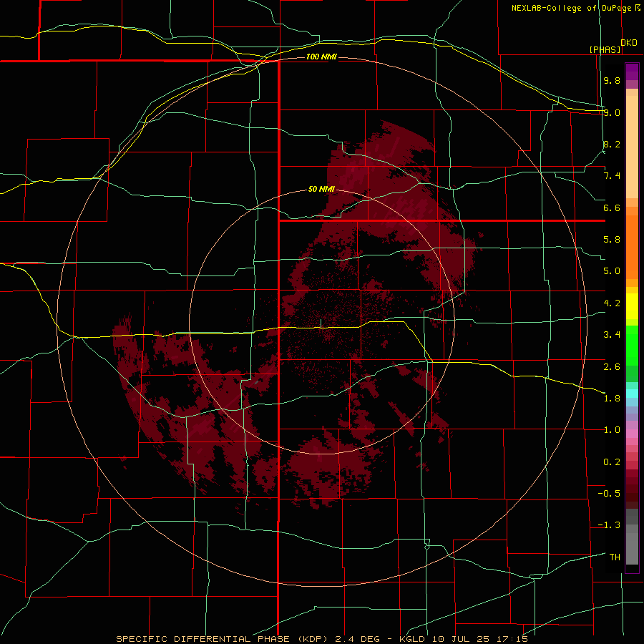Click the 9.0 value on color scale
644x644 pixels.
click(612, 112)
